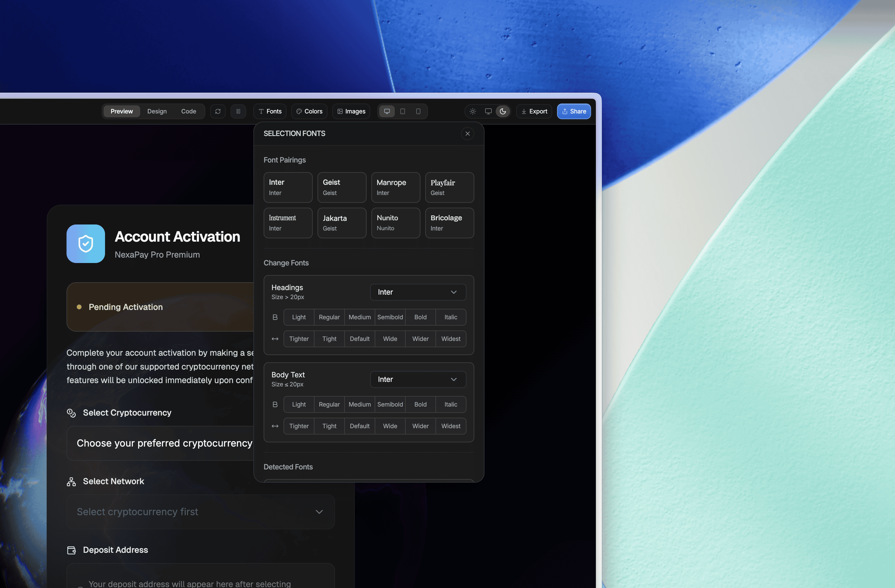Set Body Text spacing to Tight
The width and height of the screenshot is (895, 588).
click(329, 426)
